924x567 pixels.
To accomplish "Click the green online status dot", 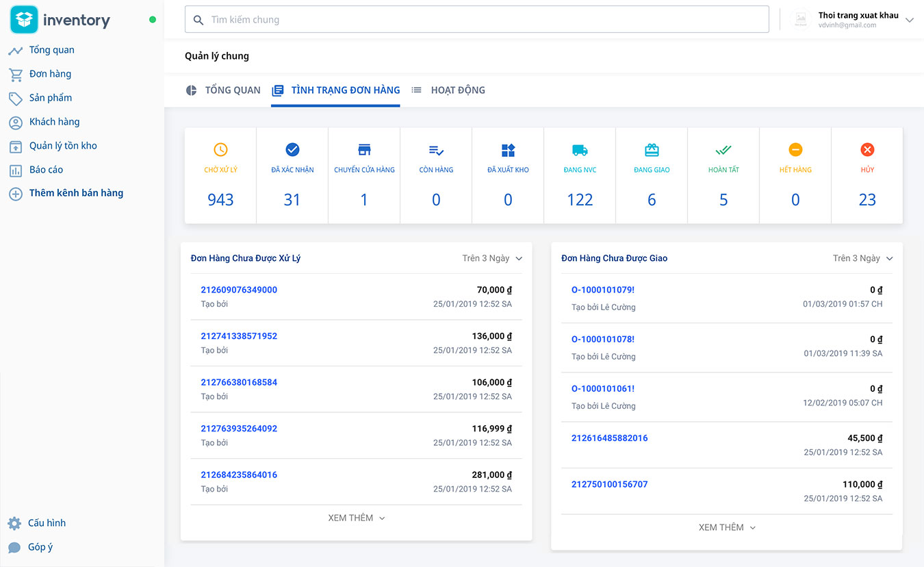I will [x=153, y=20].
